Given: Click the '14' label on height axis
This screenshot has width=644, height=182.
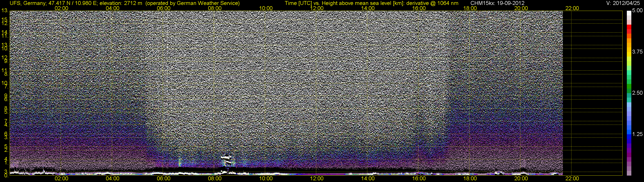Looking at the screenshot, I should click(5, 32).
